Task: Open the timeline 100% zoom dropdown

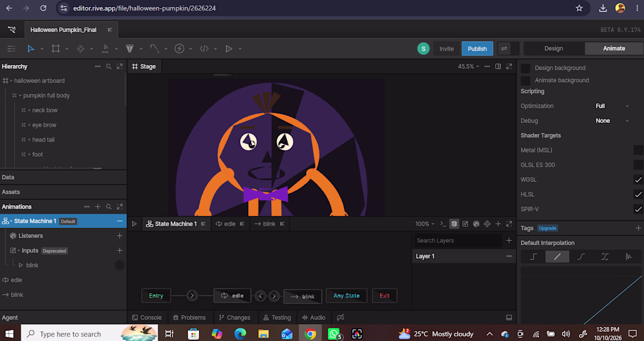Action: 424,224
